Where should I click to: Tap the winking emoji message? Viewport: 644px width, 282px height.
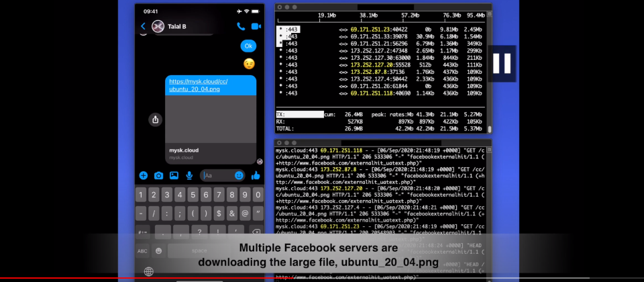coord(249,64)
